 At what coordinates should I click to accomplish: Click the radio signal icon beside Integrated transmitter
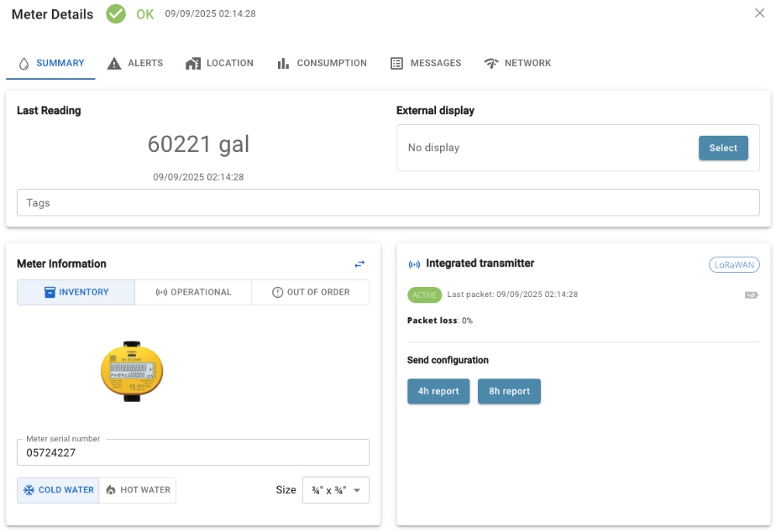[x=414, y=264]
